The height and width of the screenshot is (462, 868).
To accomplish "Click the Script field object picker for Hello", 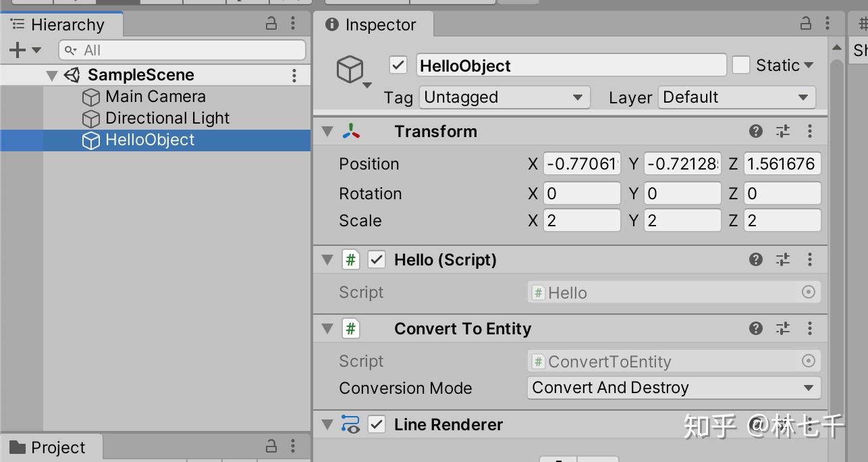I will 808,292.
